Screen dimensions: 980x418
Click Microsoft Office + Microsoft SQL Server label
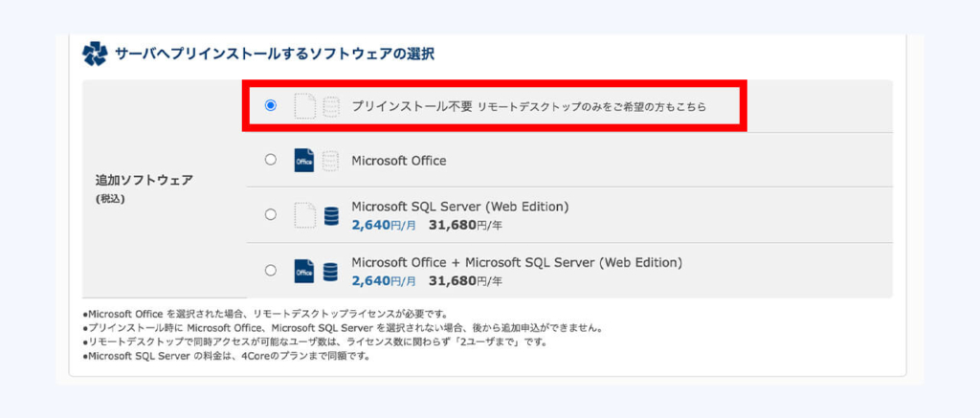click(x=517, y=262)
